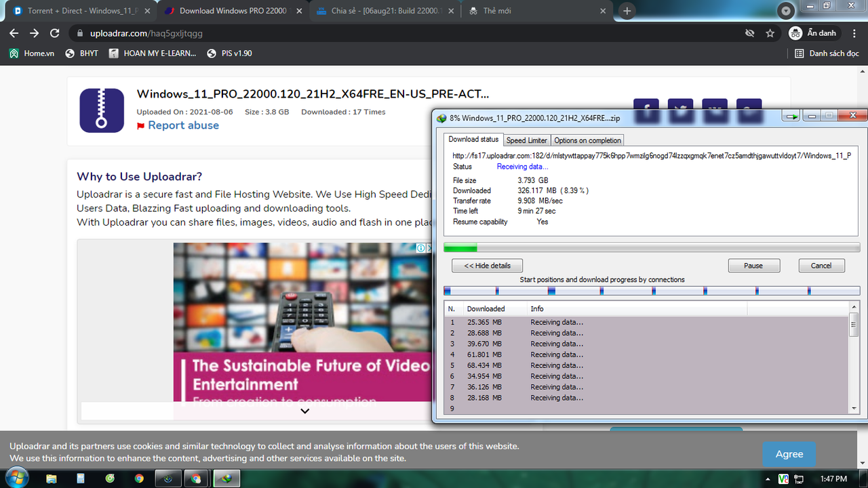The width and height of the screenshot is (868, 488).
Task: Click the red flag beside Report abuse
Action: pos(140,126)
